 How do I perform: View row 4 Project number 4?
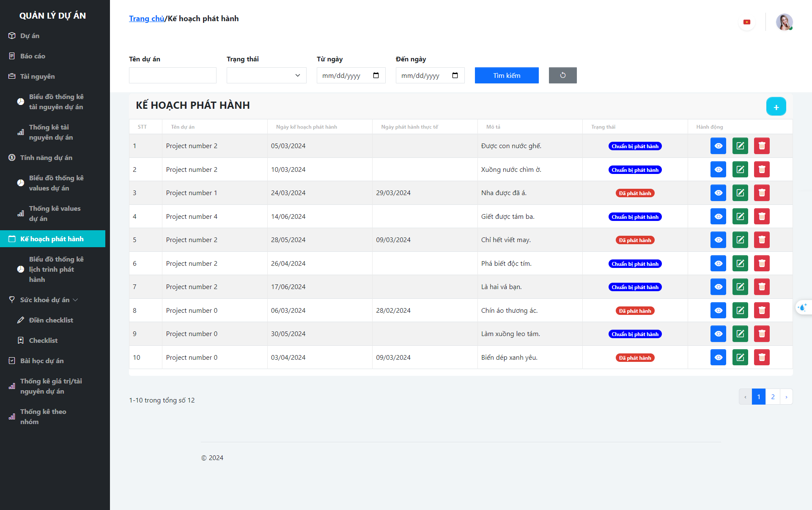718,216
